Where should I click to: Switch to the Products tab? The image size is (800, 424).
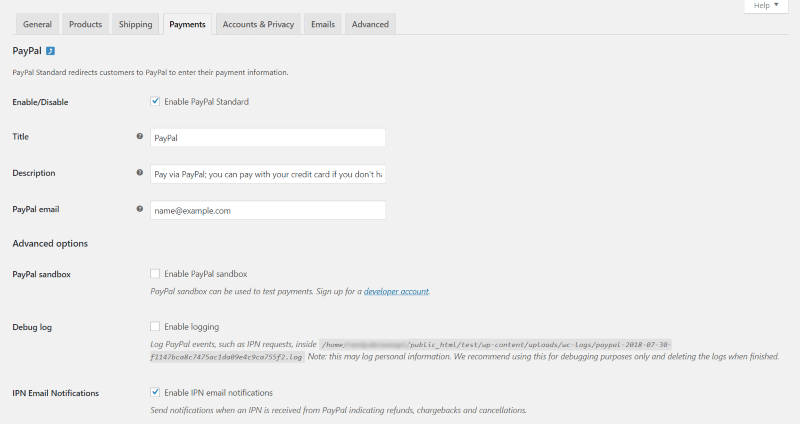click(85, 24)
